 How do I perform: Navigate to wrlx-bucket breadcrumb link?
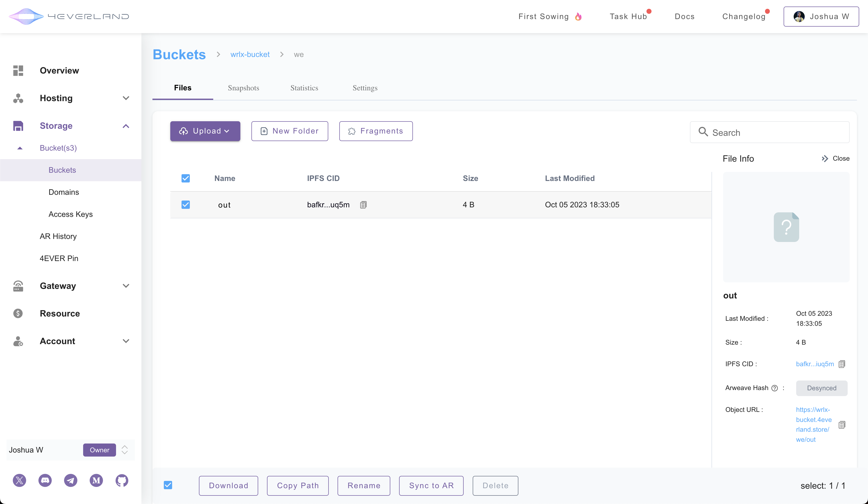click(250, 54)
